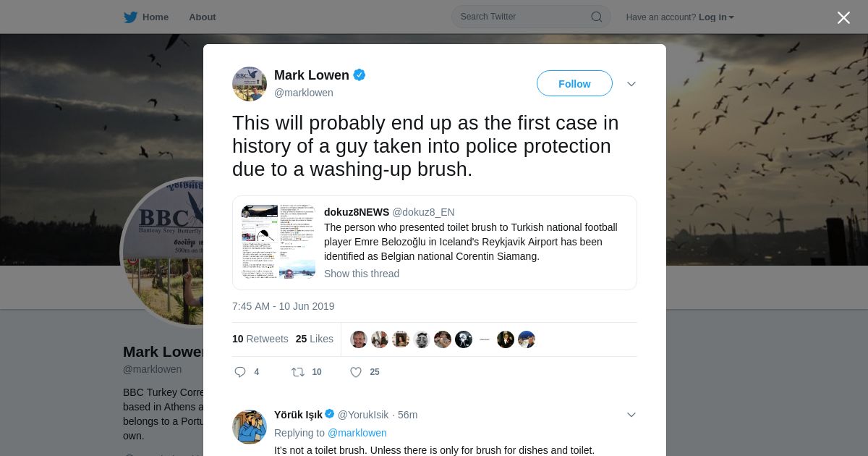
Task: Follow Mark Lowen
Action: click(x=574, y=83)
